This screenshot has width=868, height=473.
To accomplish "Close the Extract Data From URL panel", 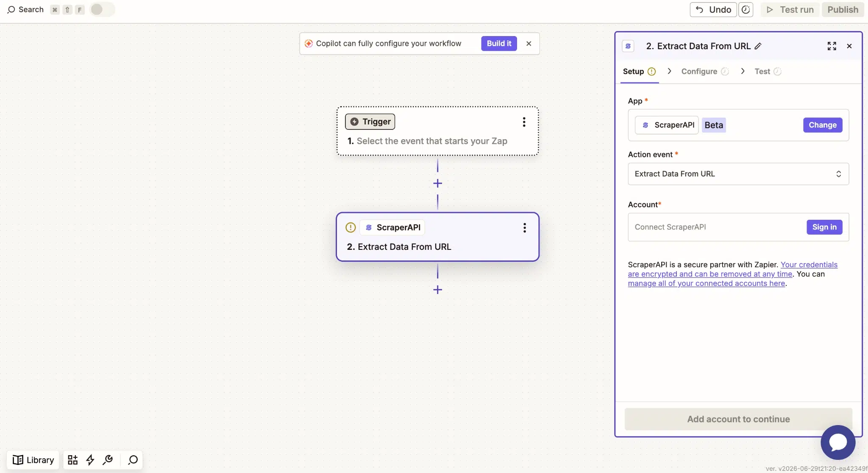I will click(x=849, y=46).
